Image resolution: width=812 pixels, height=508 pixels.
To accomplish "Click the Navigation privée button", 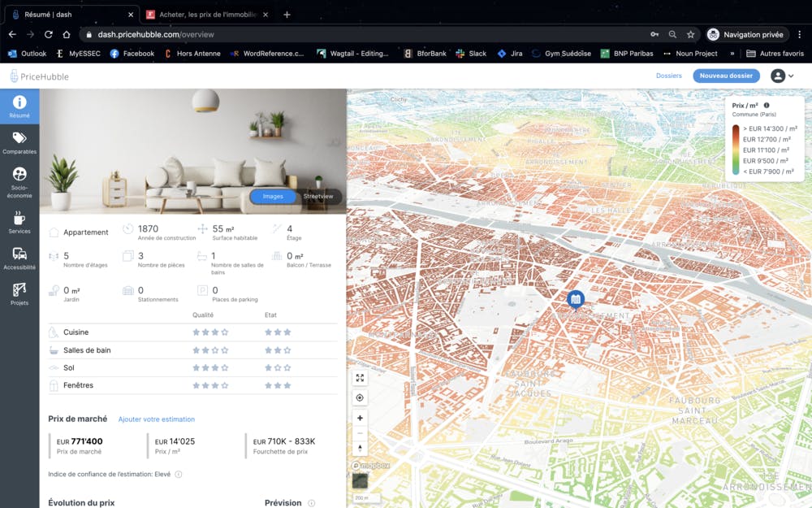I will coord(747,34).
